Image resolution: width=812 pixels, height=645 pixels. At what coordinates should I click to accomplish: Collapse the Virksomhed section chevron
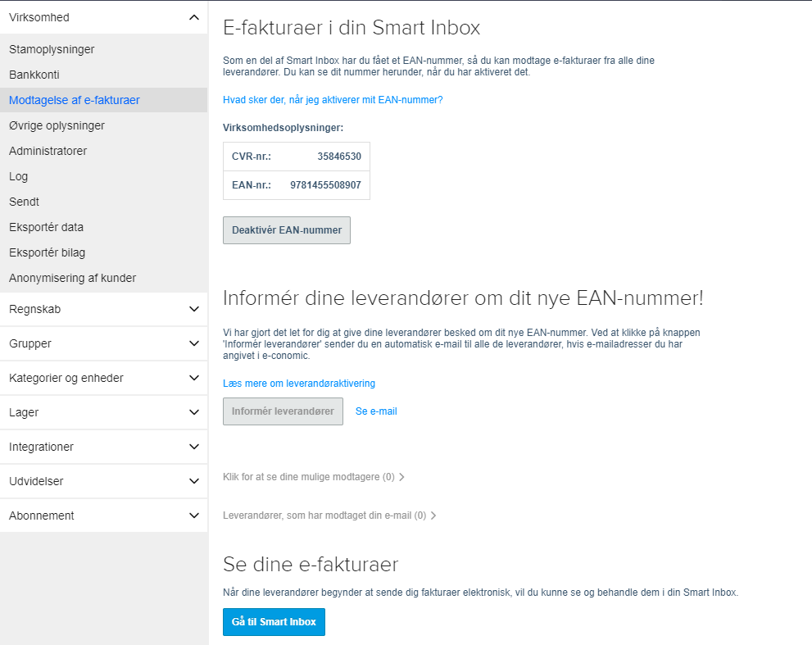pos(194,17)
